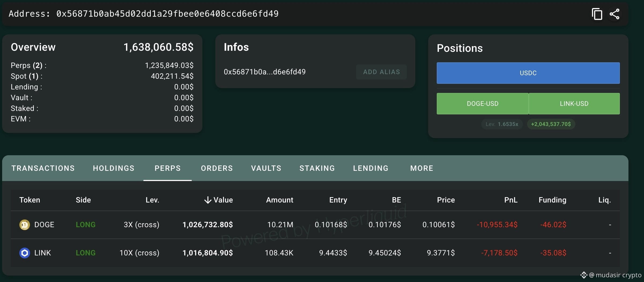
Task: Click the 3X (cross) leverage cell
Action: point(141,225)
